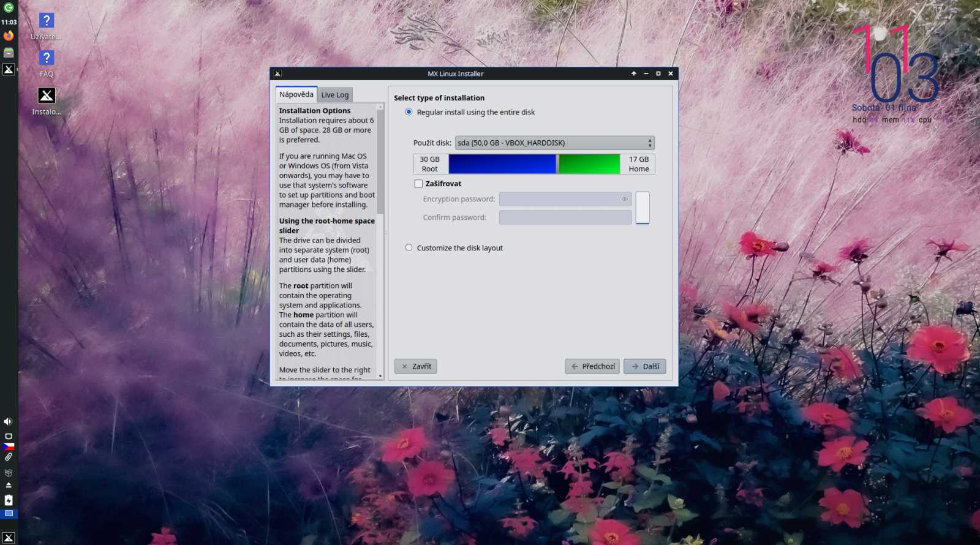The image size is (980, 545).
Task: Maximize the MX Linux Installer window
Action: coord(658,73)
